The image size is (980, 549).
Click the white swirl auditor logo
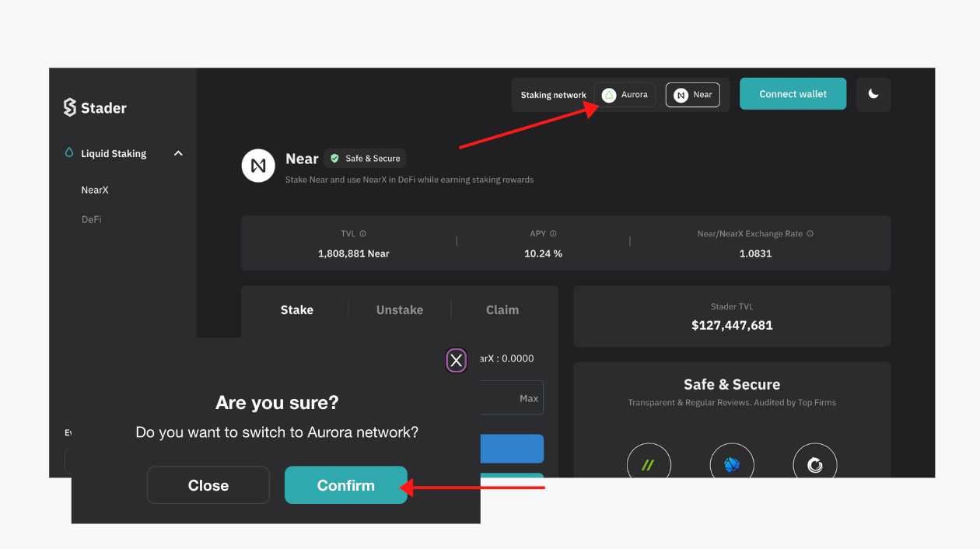(x=815, y=465)
